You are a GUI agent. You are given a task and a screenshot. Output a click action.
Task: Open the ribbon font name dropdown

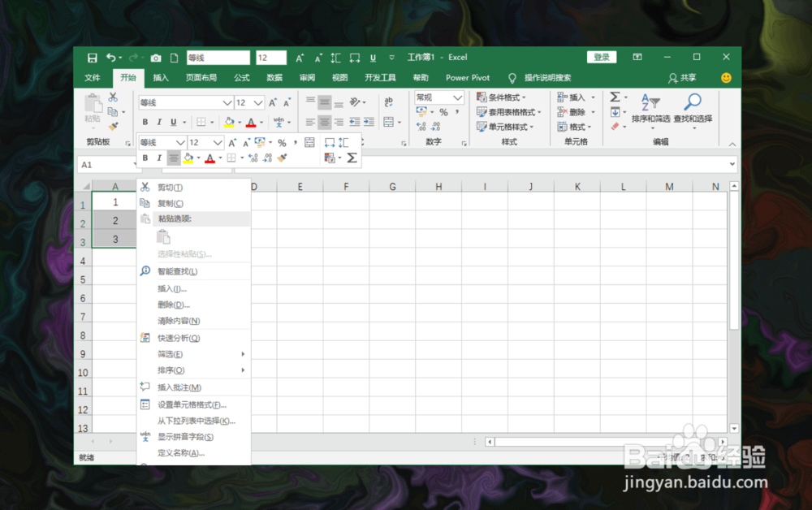(227, 102)
